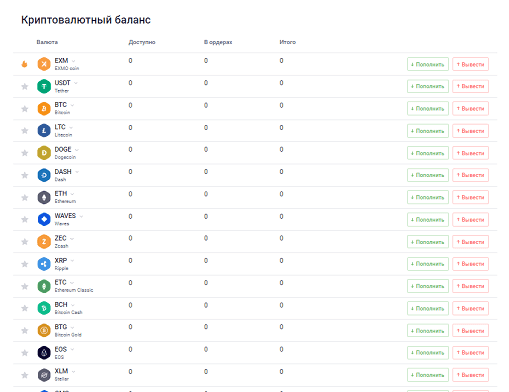
Task: Deposit ETH with Пополнить button
Action: (428, 197)
